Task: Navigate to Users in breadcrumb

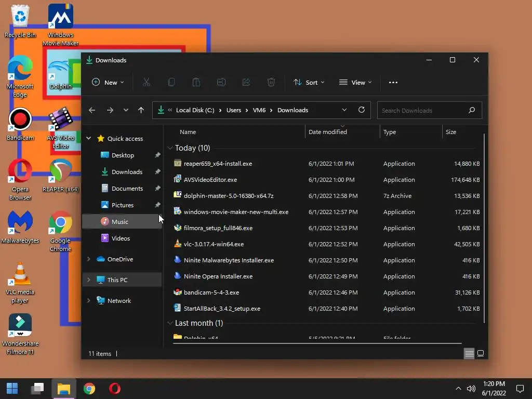Action: coord(234,110)
